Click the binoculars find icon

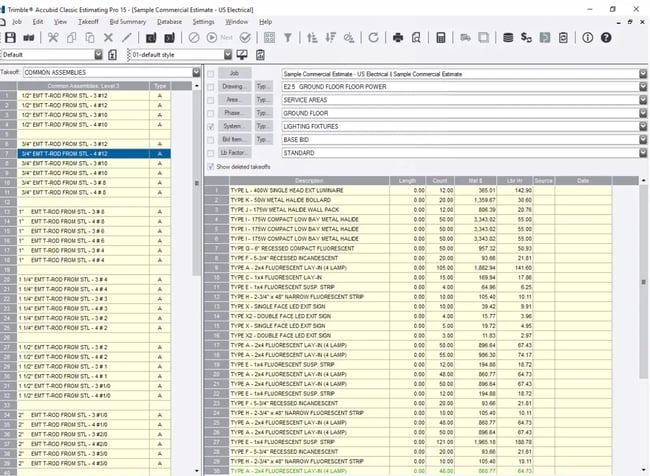click(27, 37)
